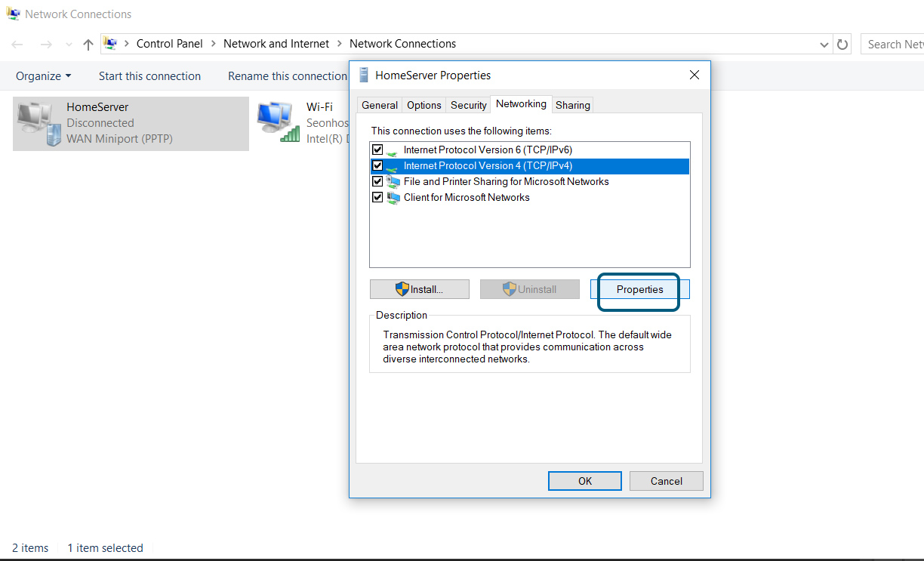
Task: Uncheck Internet Protocol Version 6 (TCP/IPv6)
Action: click(x=377, y=150)
